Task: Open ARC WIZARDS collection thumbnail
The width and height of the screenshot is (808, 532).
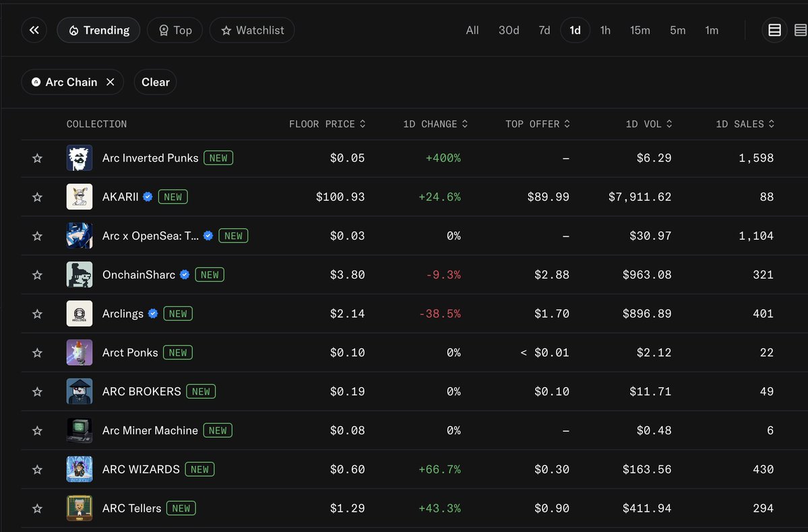Action: coord(80,469)
